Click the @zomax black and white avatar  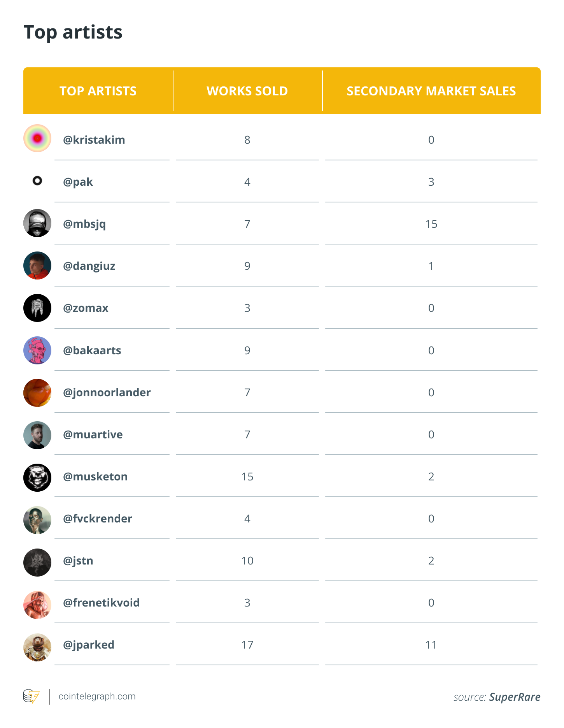(37, 308)
